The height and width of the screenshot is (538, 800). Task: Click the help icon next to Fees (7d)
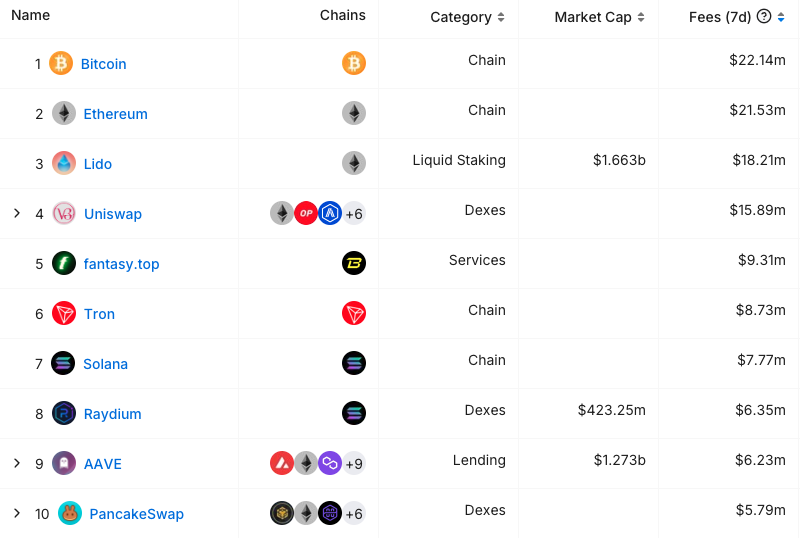click(764, 17)
